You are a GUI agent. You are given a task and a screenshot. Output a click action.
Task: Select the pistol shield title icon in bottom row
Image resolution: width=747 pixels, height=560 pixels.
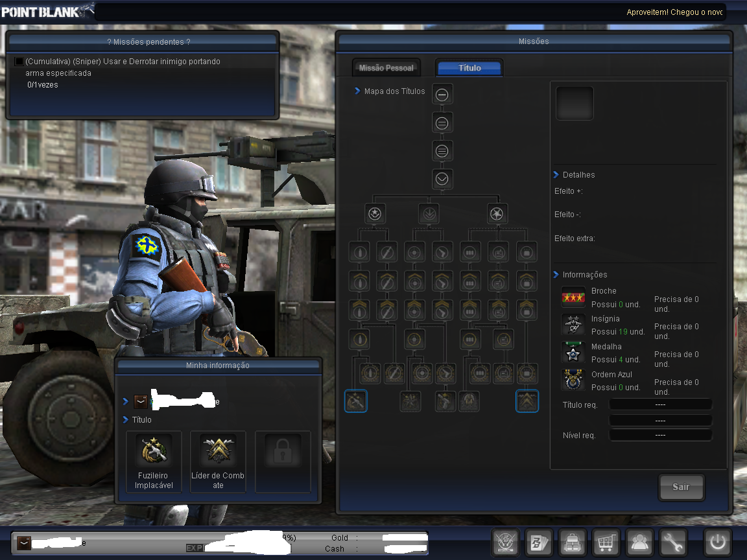(445, 401)
